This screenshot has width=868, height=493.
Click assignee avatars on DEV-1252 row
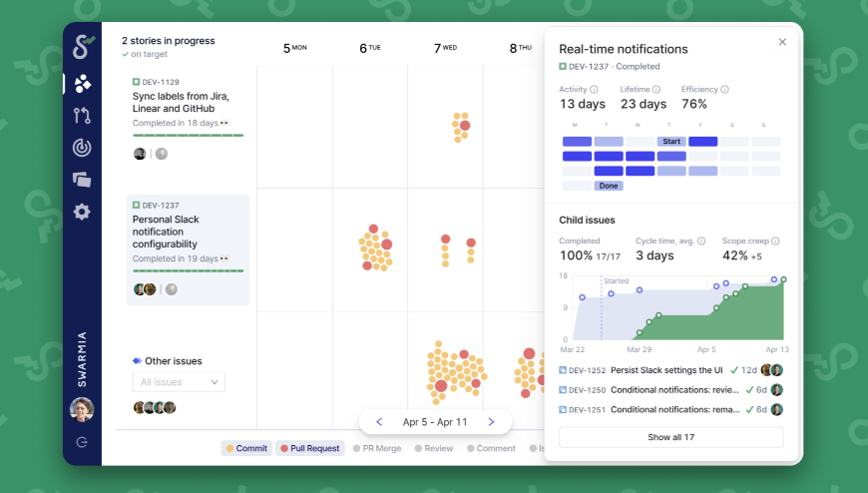(771, 370)
